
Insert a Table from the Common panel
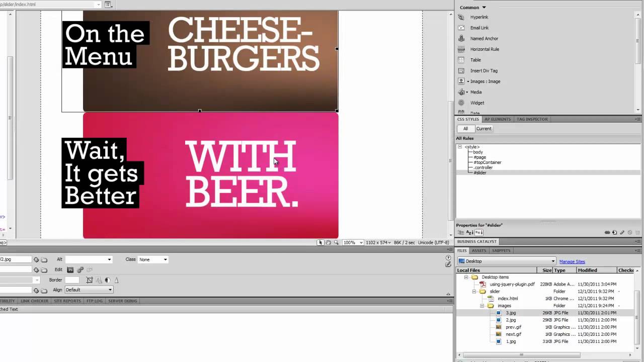(x=469, y=60)
